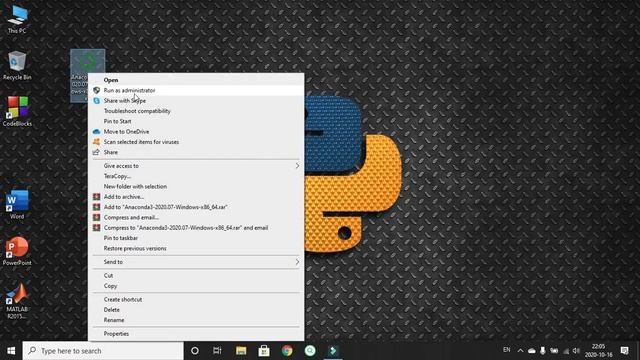Open File Explorer from the taskbar
640x360 pixels.
[241, 351]
